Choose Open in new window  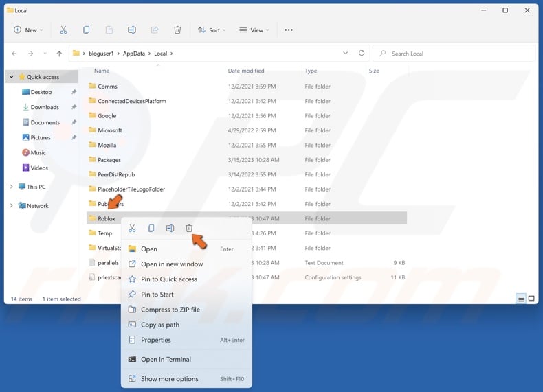186,264
